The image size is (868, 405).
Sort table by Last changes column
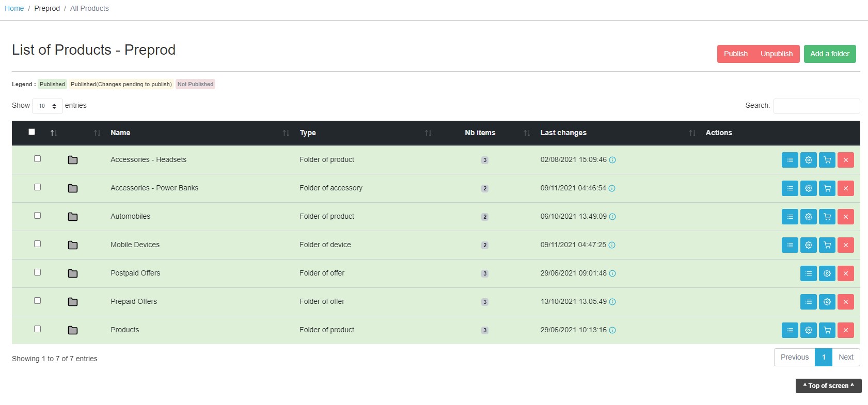pyautogui.click(x=563, y=133)
